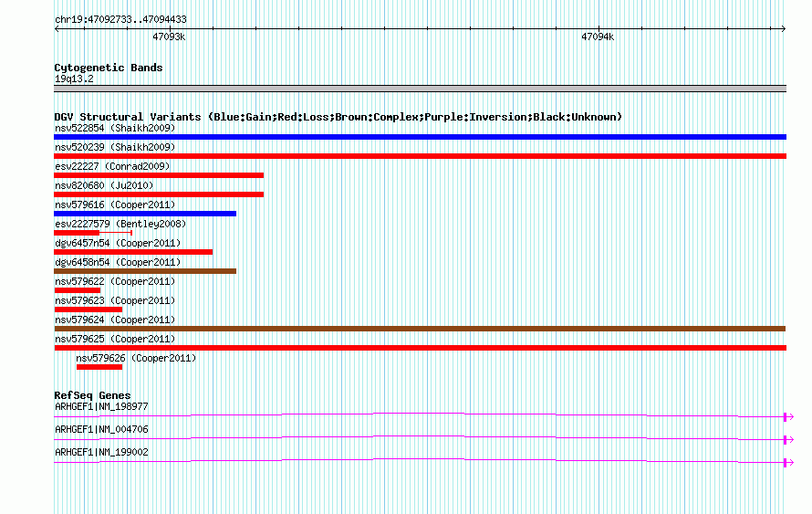This screenshot has width=812, height=514.
Task: Click the nsv579623 (Cooper2011) label
Action: [x=115, y=300]
